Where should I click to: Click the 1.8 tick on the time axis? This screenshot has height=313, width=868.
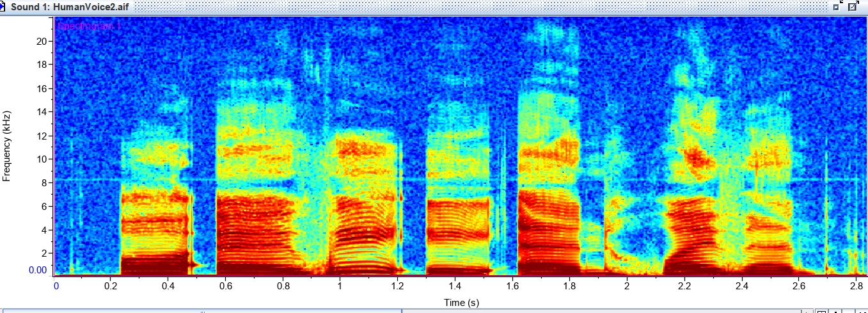569,285
